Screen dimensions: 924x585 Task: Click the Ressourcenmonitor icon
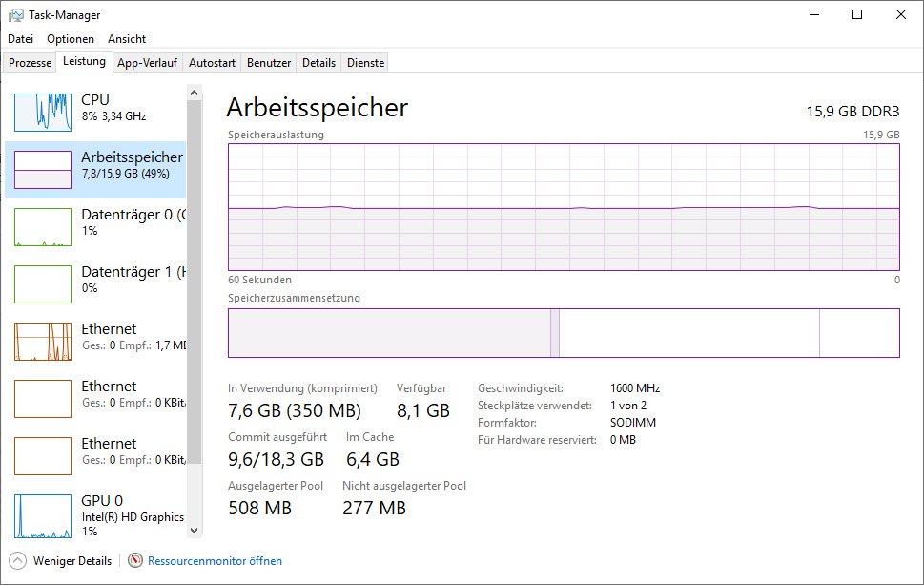click(135, 561)
